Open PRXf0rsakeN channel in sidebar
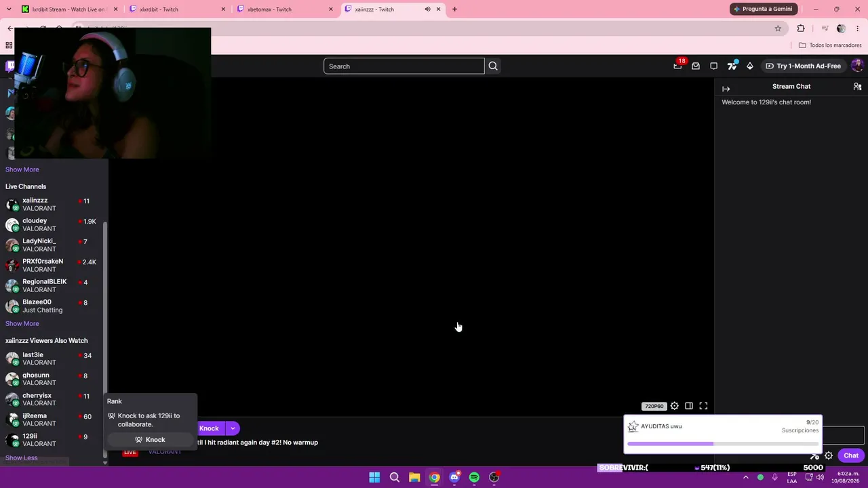The image size is (868, 488). [x=53, y=266]
